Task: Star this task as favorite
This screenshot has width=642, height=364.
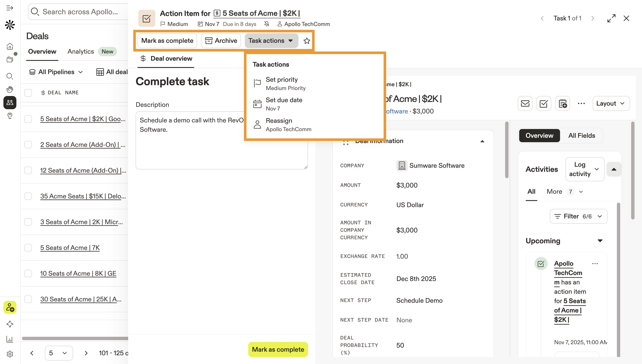Action: click(307, 41)
